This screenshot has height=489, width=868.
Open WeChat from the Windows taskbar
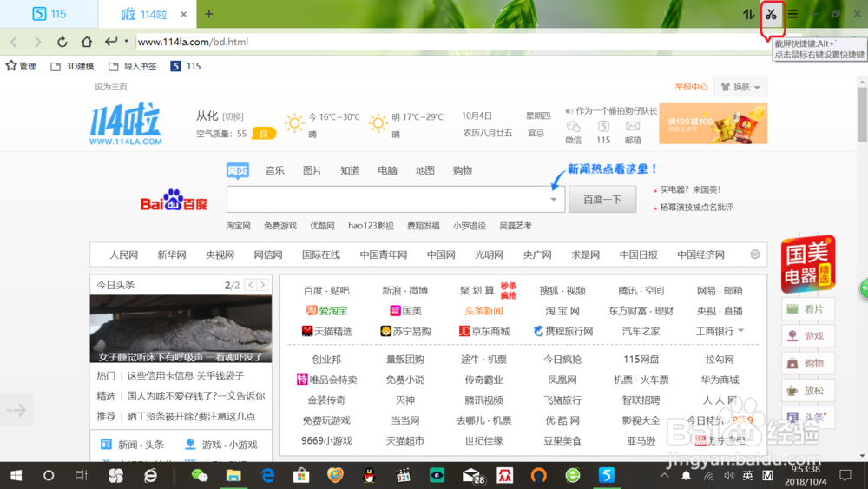point(200,475)
